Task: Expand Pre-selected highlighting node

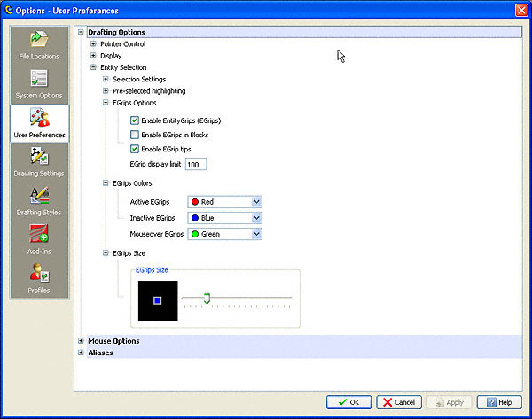Action: point(106,91)
